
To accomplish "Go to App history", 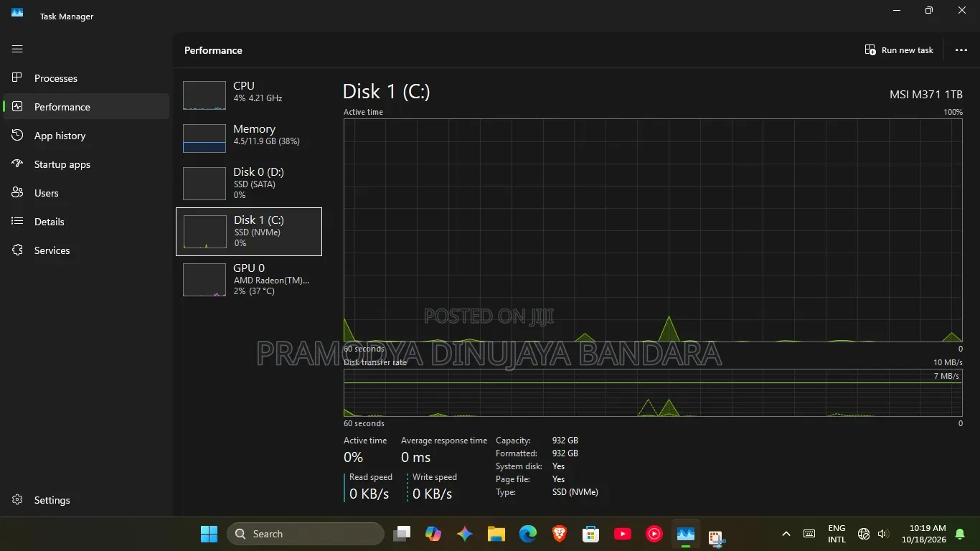I will (x=86, y=136).
